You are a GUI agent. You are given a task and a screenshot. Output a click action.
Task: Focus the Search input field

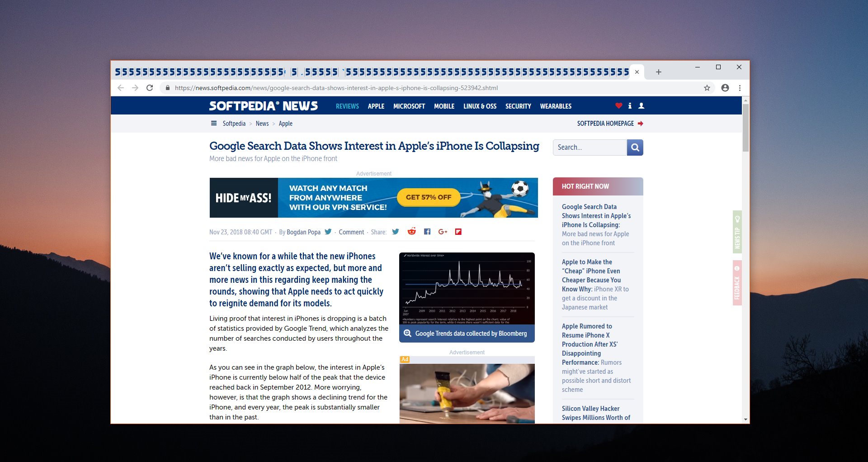(590, 148)
